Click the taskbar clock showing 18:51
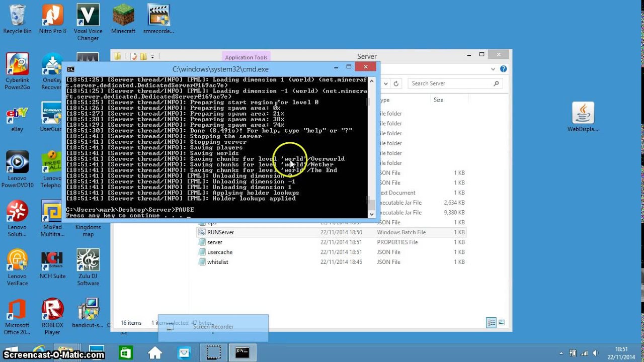 tap(621, 353)
